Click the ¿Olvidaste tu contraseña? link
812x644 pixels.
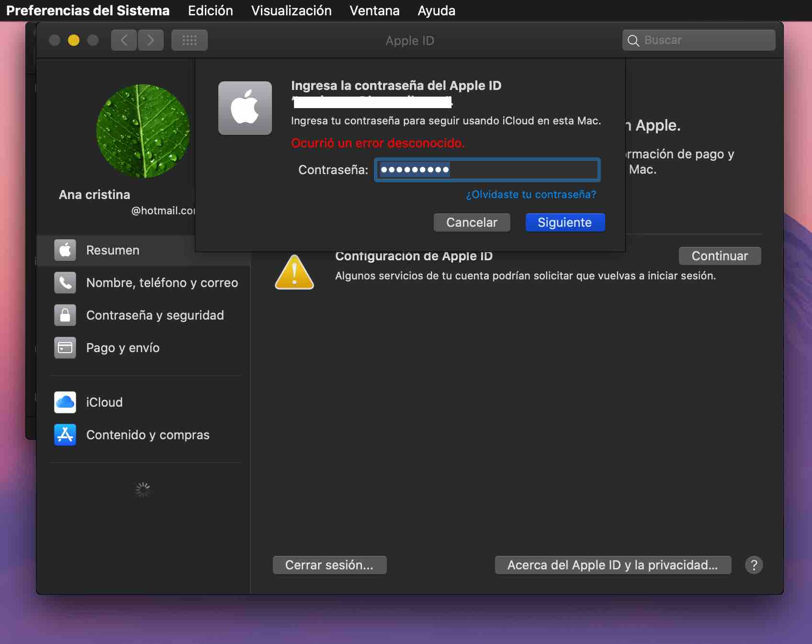click(x=531, y=195)
